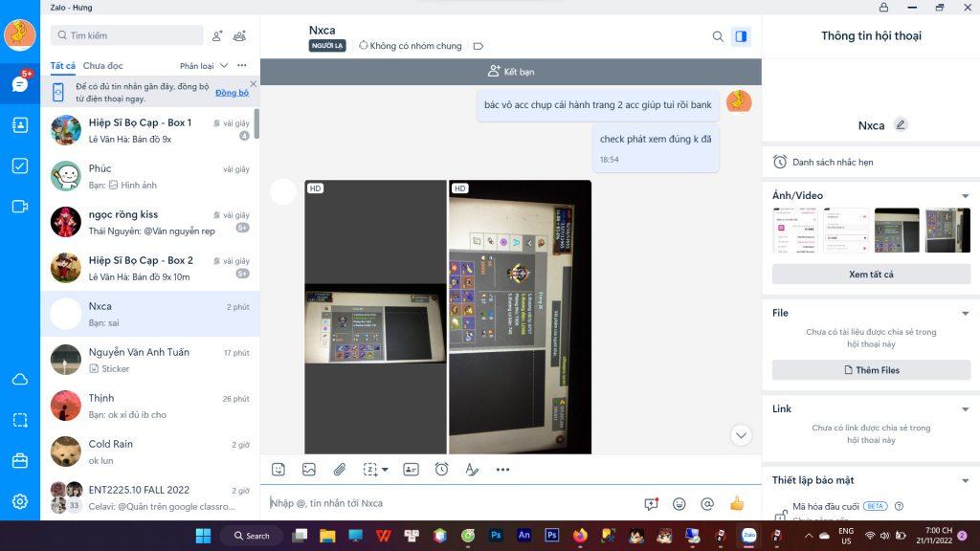980x551 pixels.
Task: Open the Zalo video meeting icon
Action: tap(19, 207)
